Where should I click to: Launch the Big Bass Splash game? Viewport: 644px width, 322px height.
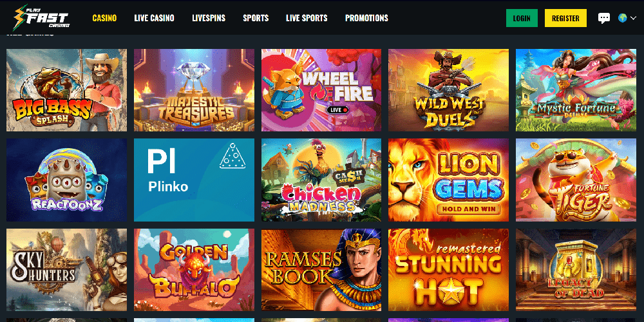[x=66, y=90]
